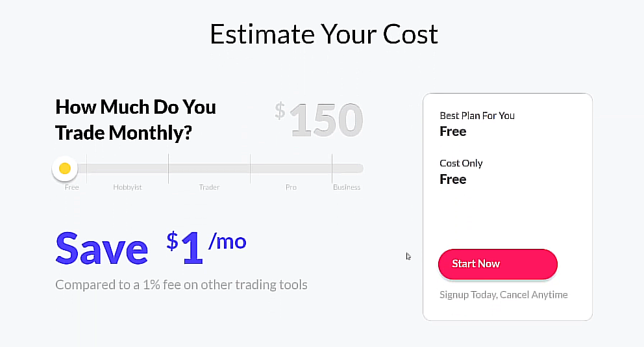Click the yellow slider handle
This screenshot has width=644, height=347.
pos(65,168)
